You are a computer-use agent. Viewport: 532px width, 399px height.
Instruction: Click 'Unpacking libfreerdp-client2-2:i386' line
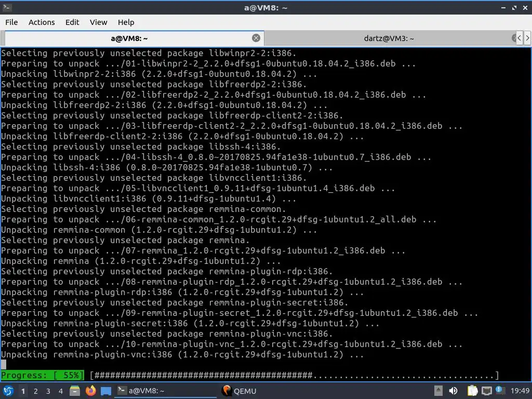(182, 136)
